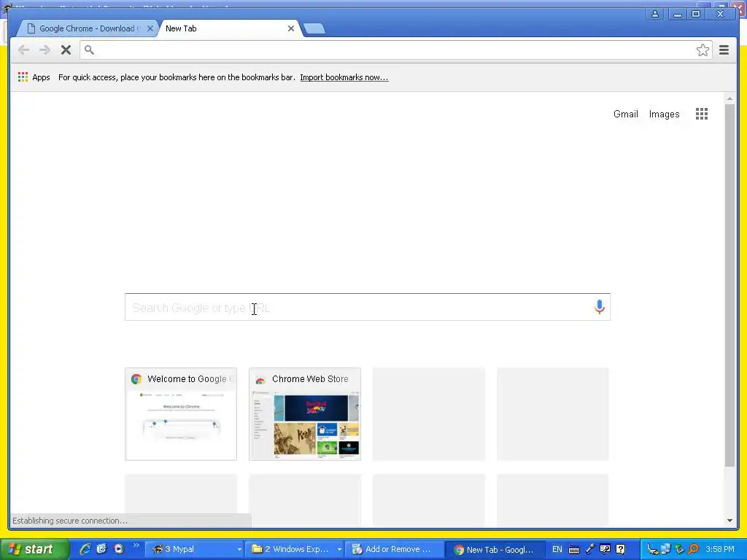The image size is (747, 560).
Task: Expand Mypal taskbar group dropdown arrow
Action: tap(239, 550)
